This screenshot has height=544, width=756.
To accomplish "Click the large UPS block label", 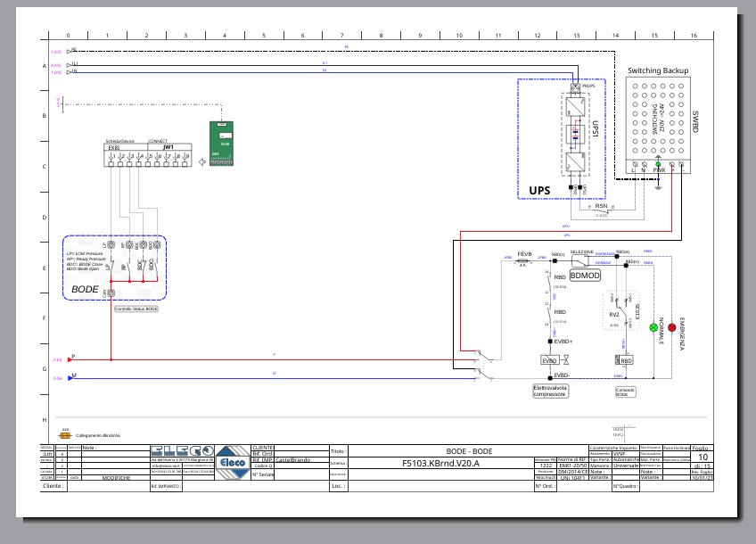I will click(539, 190).
